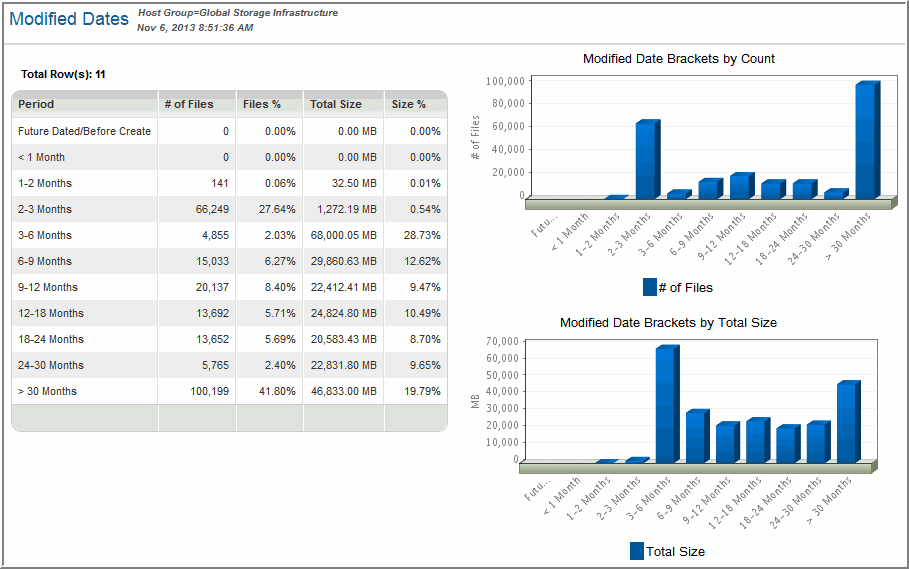This screenshot has width=909, height=569.
Task: Select the 2-3 Months row period cell
Action: click(x=45, y=209)
